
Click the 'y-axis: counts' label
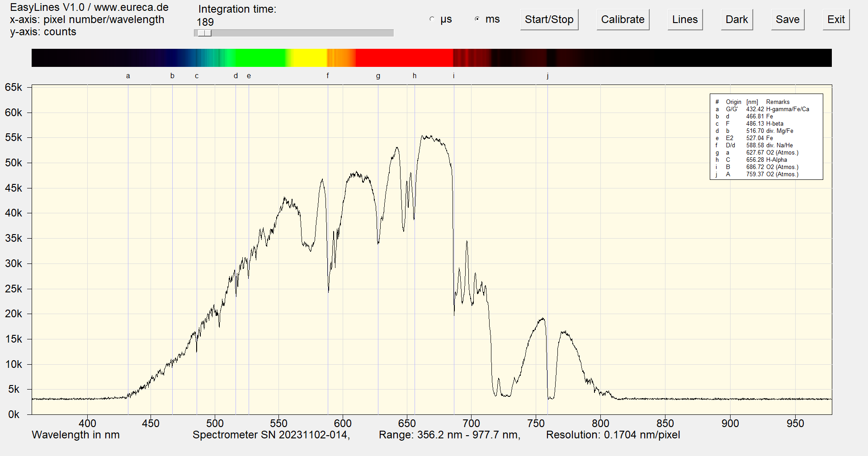coord(43,32)
